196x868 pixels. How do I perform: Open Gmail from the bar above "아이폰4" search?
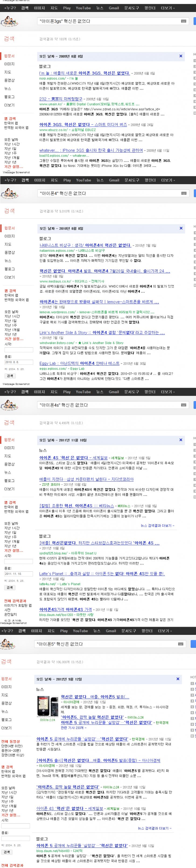(114, 180)
